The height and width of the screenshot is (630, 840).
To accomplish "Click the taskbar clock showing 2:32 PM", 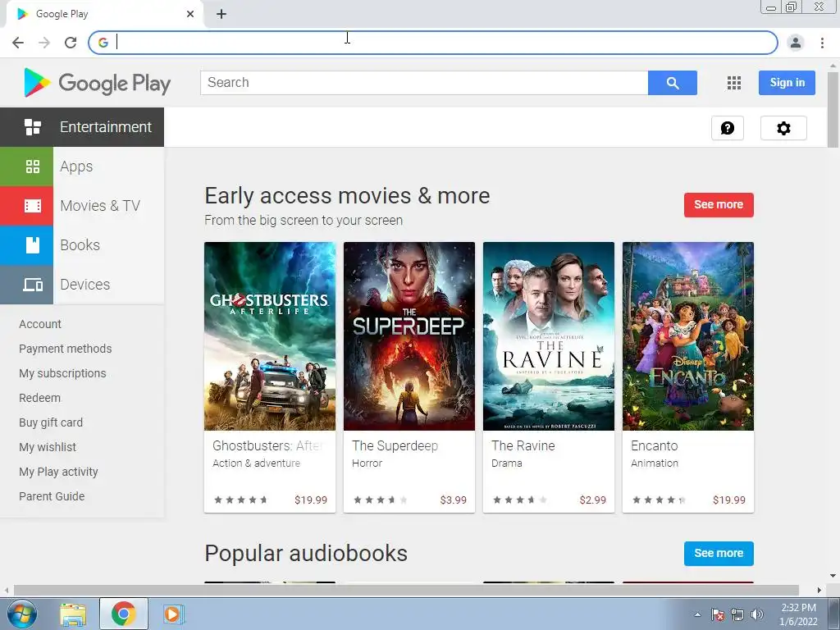I will coord(798,614).
